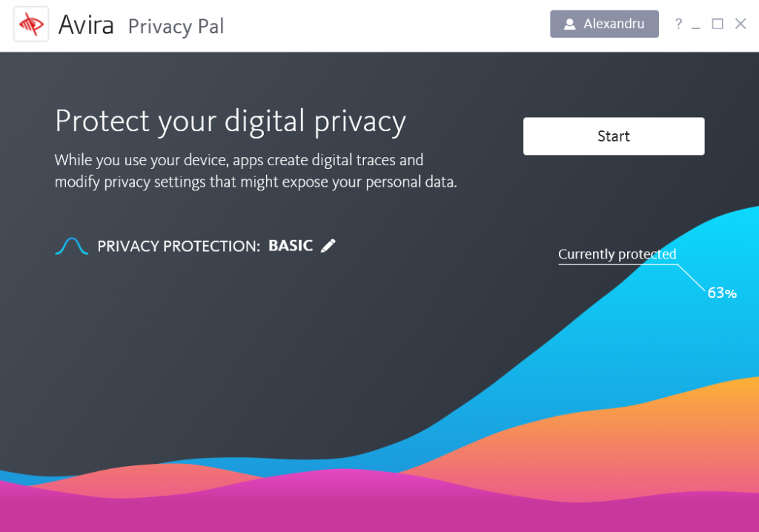Select the BASIC protection level text
The image size is (759, 532).
pyautogui.click(x=291, y=246)
